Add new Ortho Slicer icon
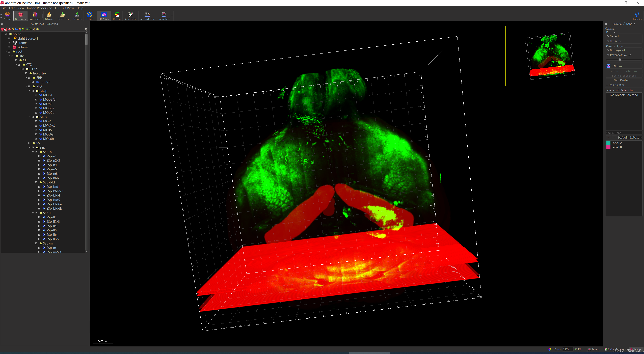This screenshot has width=644, height=354. point(10,29)
